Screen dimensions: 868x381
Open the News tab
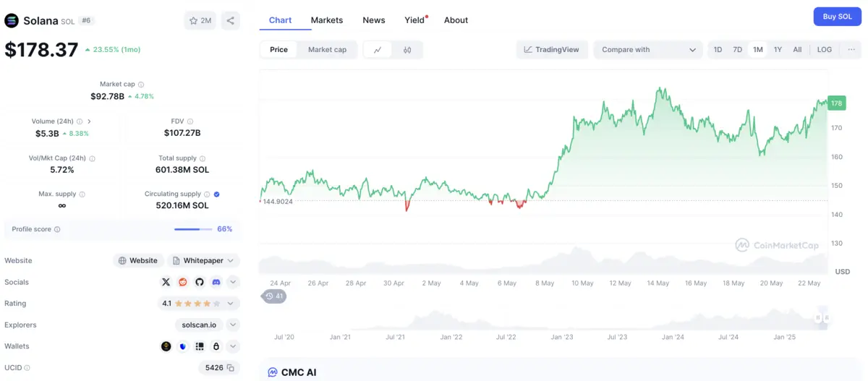(x=374, y=20)
